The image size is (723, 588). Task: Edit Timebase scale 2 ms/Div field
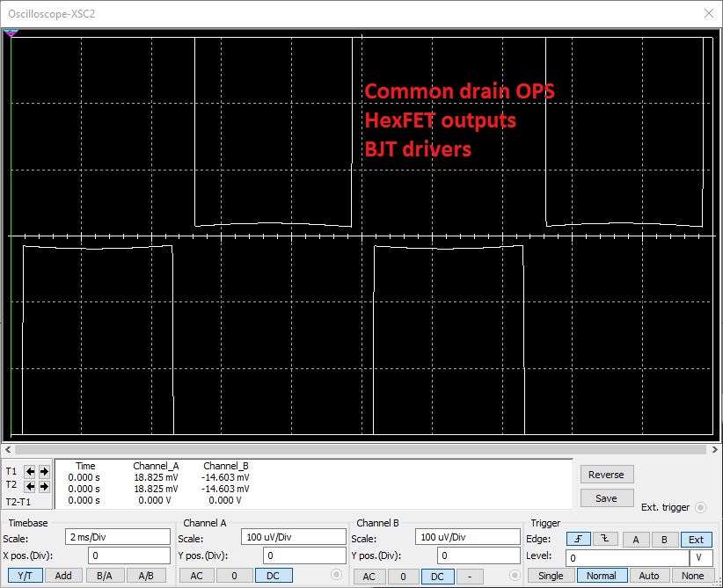(x=118, y=537)
